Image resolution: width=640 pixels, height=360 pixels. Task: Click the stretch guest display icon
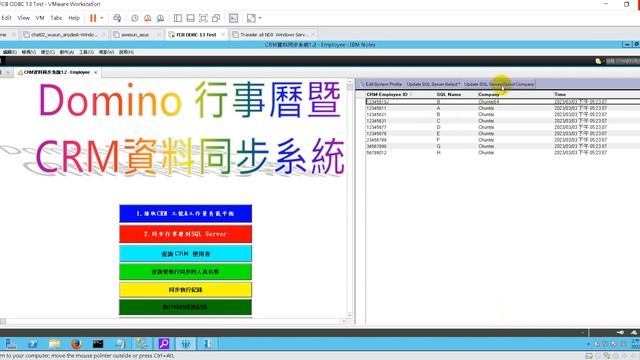pyautogui.click(x=251, y=18)
